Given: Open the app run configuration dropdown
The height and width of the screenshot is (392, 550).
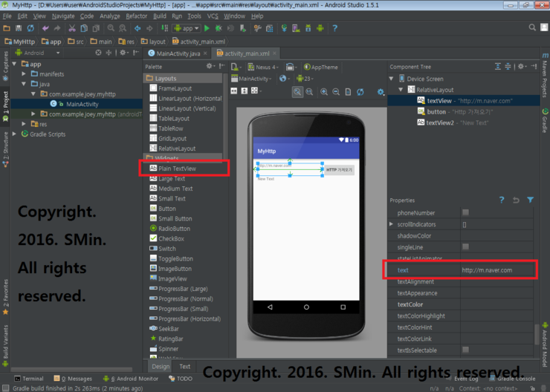Looking at the screenshot, I should pos(187,28).
